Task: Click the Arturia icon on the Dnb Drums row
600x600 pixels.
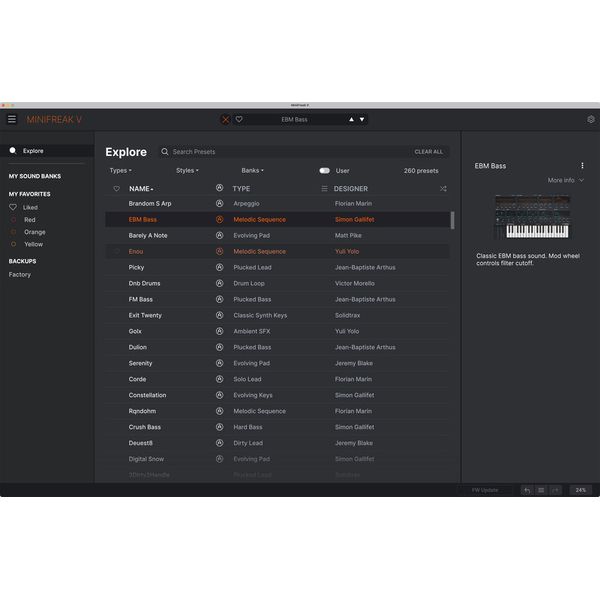Action: click(x=219, y=284)
